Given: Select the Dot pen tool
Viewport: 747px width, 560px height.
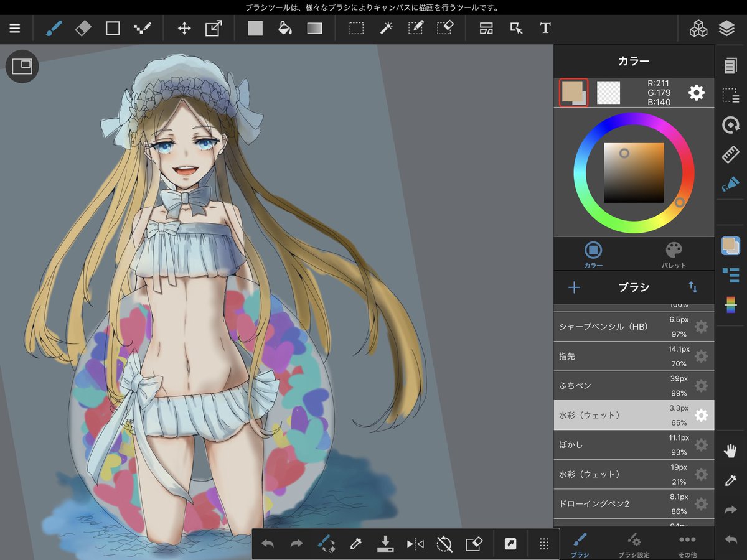Looking at the screenshot, I should (143, 29).
